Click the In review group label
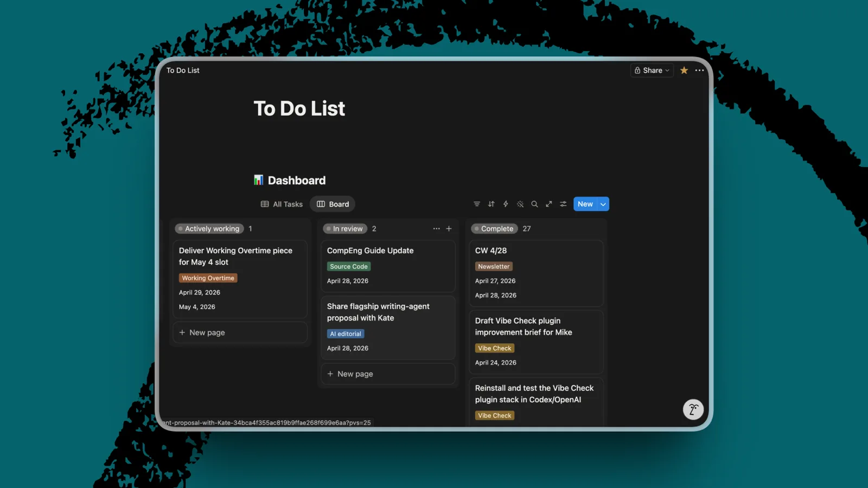Screen dimensions: 868x488 [345, 229]
